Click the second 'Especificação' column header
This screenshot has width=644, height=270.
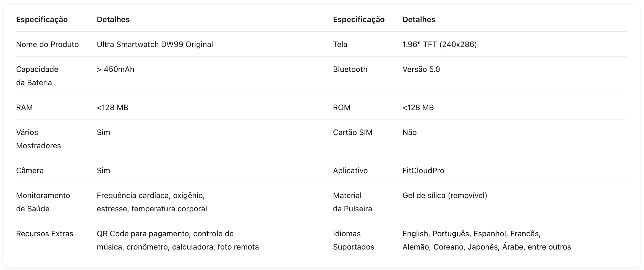359,20
